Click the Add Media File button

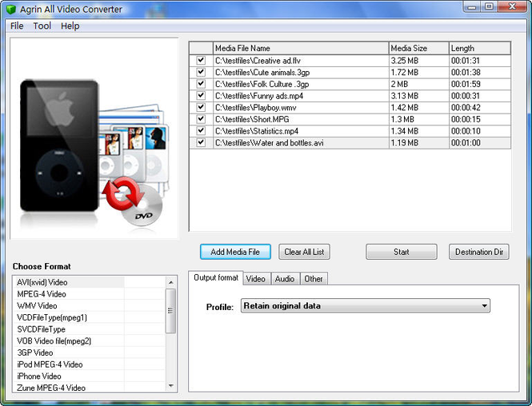coord(235,252)
